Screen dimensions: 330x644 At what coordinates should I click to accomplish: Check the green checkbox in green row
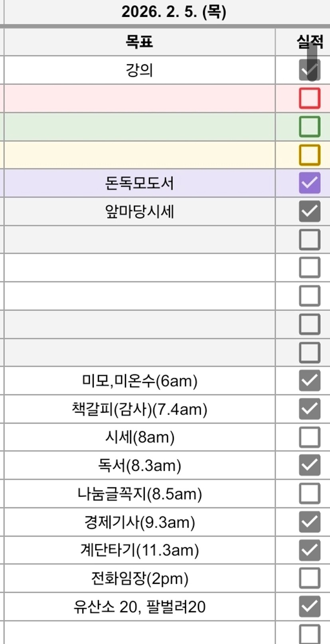pyautogui.click(x=309, y=126)
